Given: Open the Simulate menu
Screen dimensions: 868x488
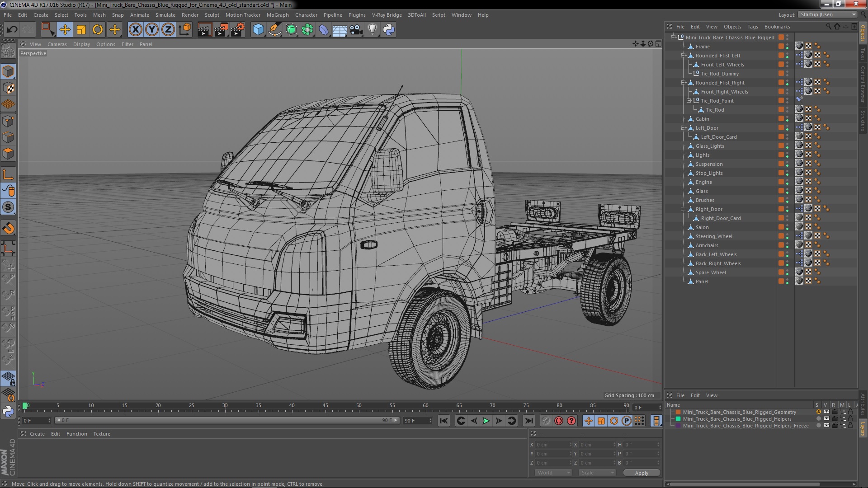Looking at the screenshot, I should [x=165, y=15].
